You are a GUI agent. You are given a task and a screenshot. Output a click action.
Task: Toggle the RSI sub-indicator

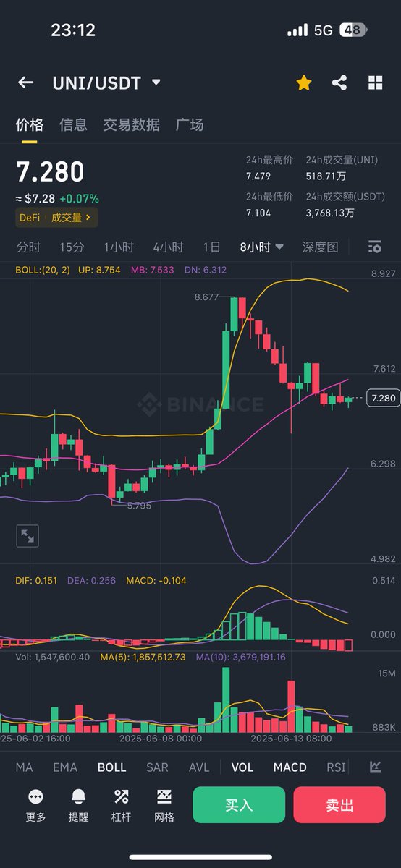tap(336, 767)
